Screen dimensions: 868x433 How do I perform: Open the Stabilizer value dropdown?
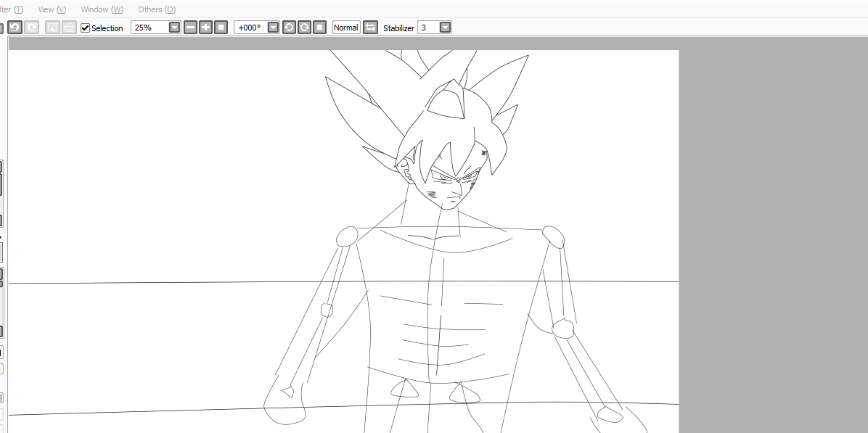click(x=445, y=27)
